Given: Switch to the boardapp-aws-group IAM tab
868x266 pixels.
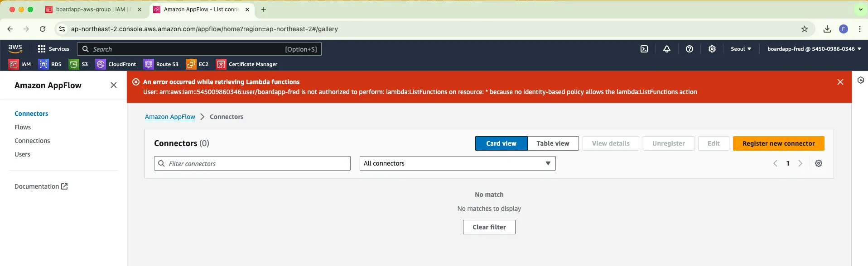Looking at the screenshot, I should coord(91,9).
